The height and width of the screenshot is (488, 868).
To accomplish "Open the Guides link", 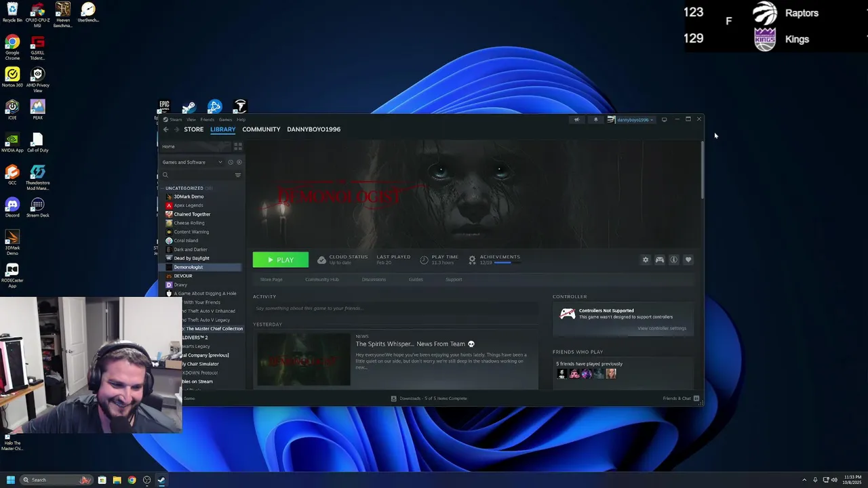I will [416, 279].
